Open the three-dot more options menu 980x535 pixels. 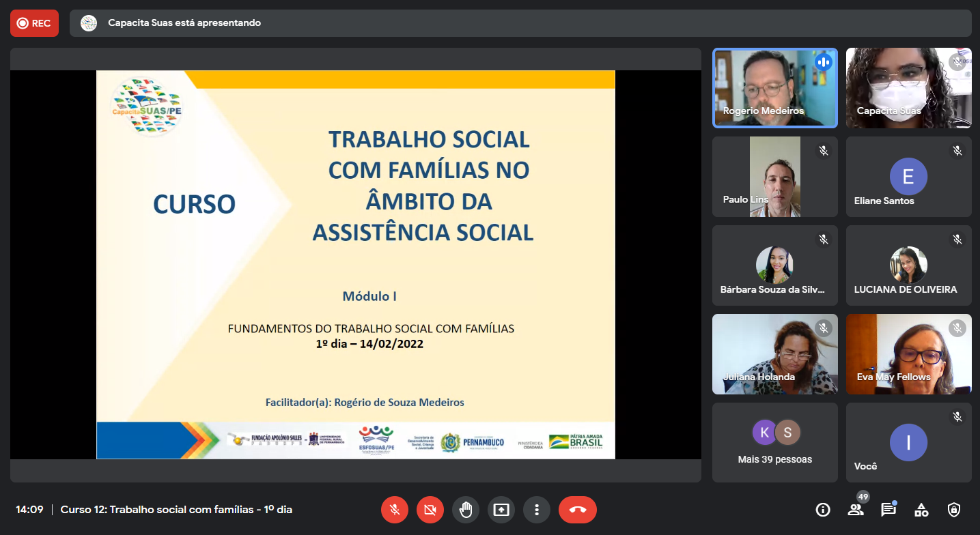pyautogui.click(x=537, y=510)
